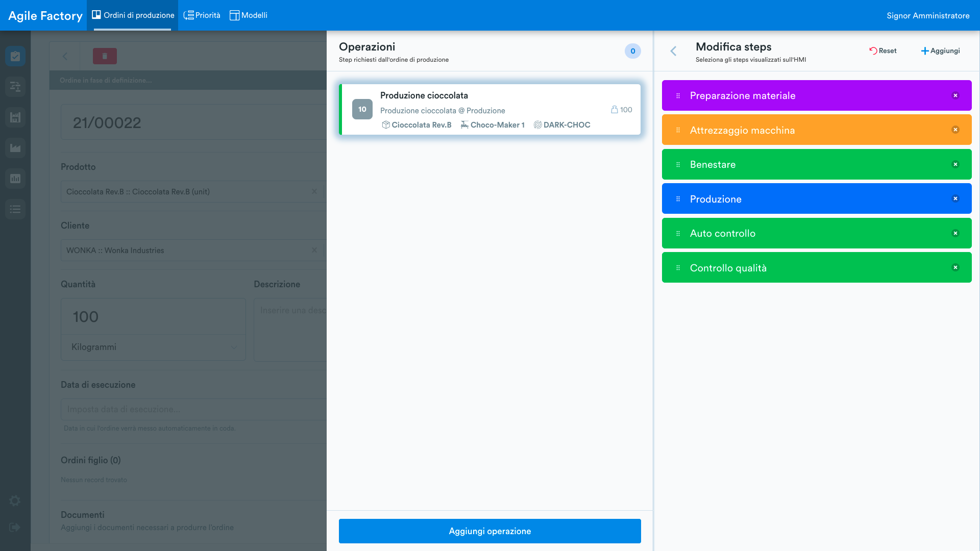Go back from Modifica steps panel

(673, 51)
